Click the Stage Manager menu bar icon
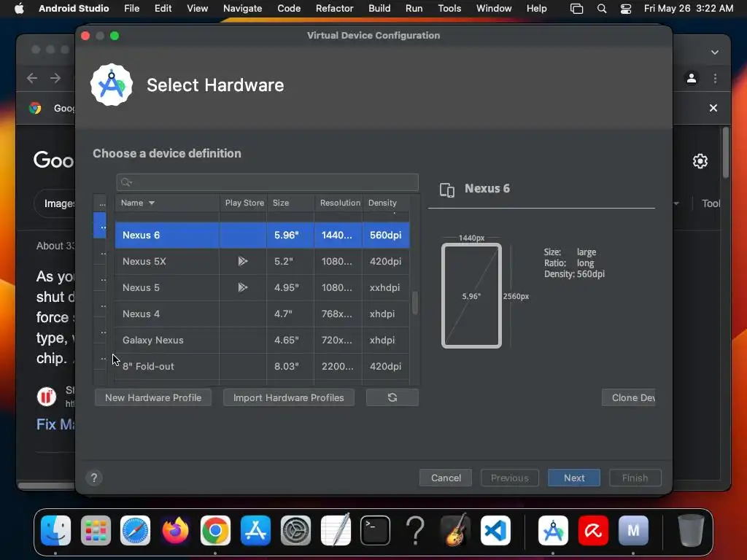This screenshot has height=560, width=747. pyautogui.click(x=576, y=9)
